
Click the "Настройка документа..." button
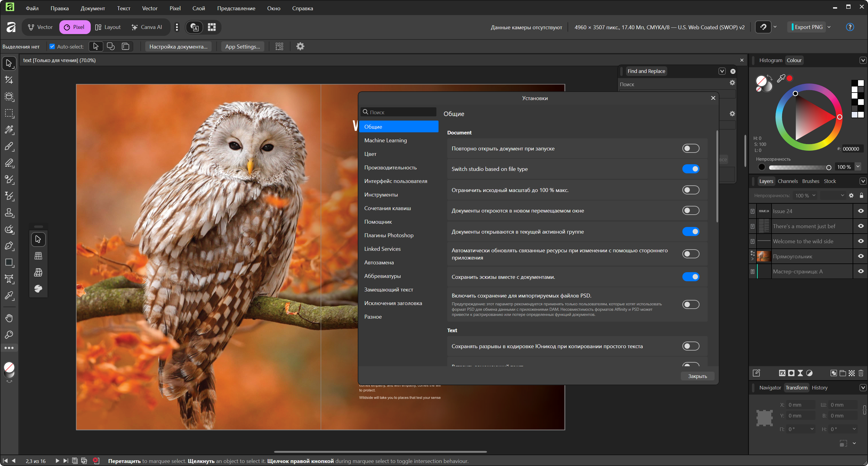point(178,46)
